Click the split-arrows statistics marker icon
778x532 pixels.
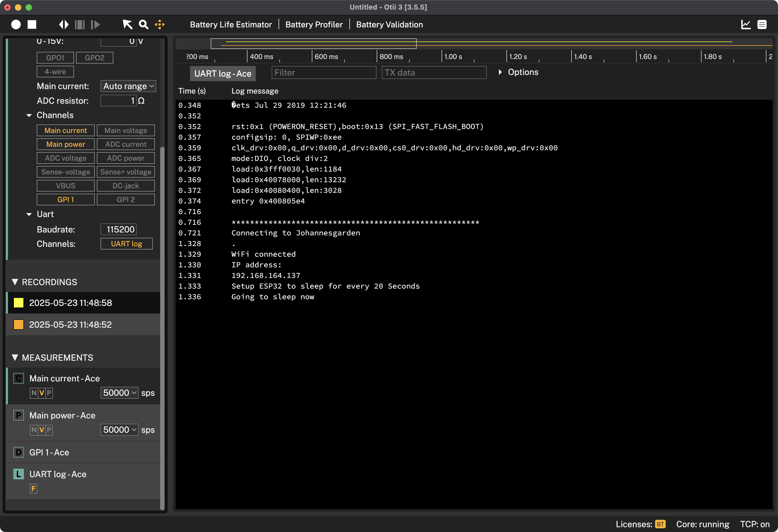point(64,24)
